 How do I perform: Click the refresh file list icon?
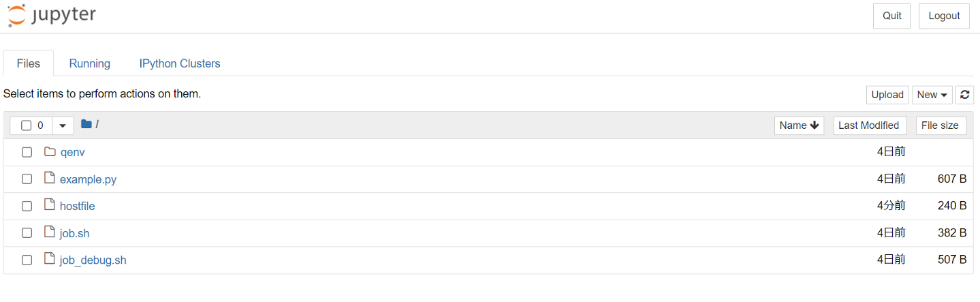[964, 95]
